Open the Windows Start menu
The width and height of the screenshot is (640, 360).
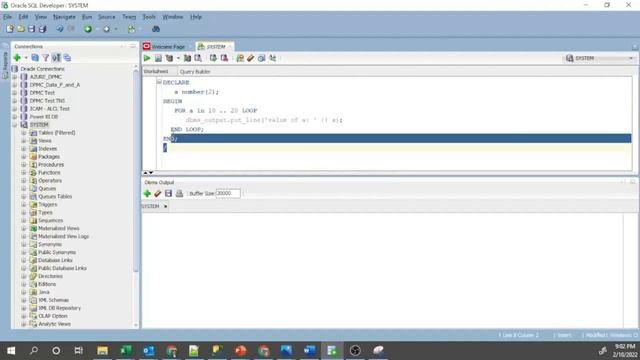[x=11, y=350]
